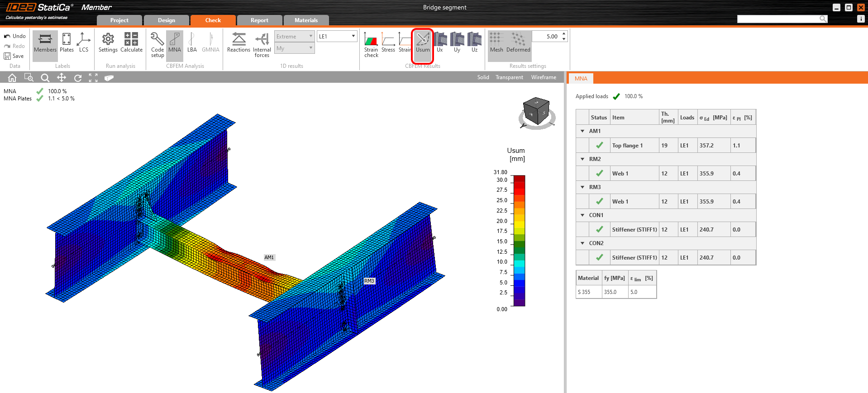868x393 pixels.
Task: Open the LCS labels icon
Action: 84,43
